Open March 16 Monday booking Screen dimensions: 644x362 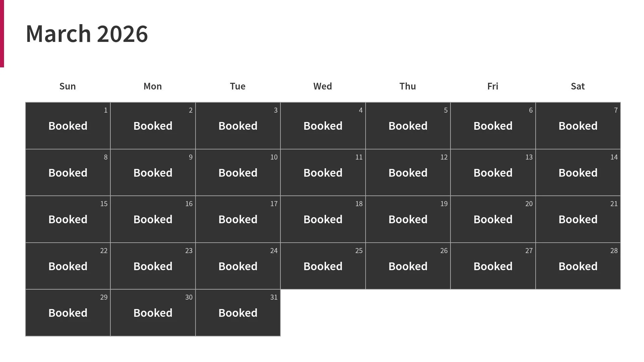pos(153,219)
